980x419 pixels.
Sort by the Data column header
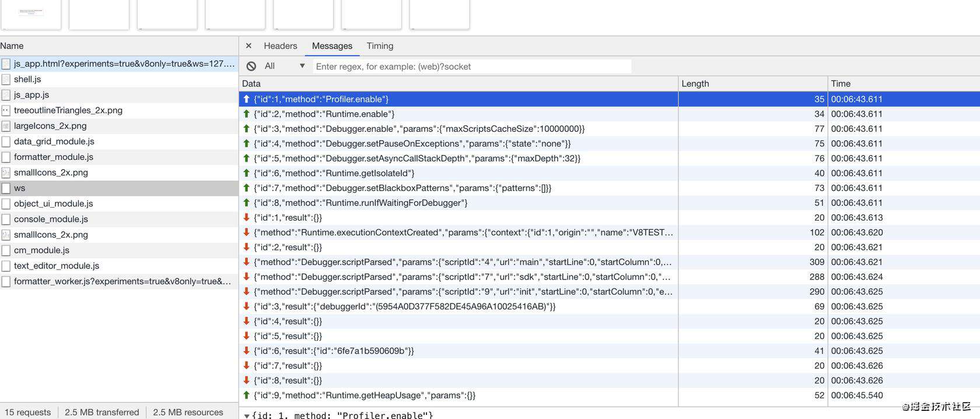click(459, 83)
